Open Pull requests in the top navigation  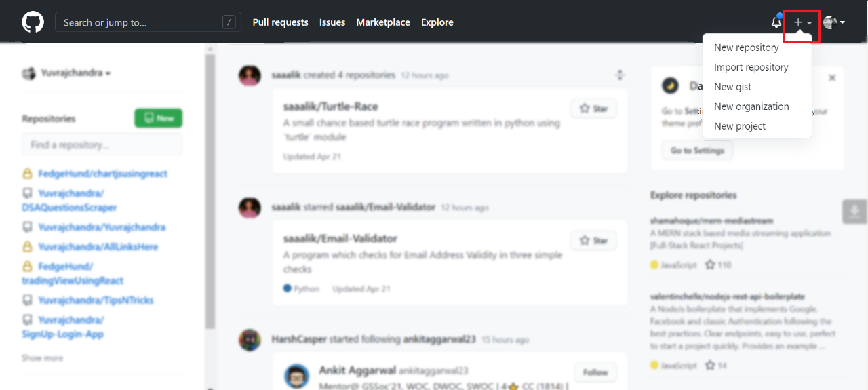pos(280,22)
